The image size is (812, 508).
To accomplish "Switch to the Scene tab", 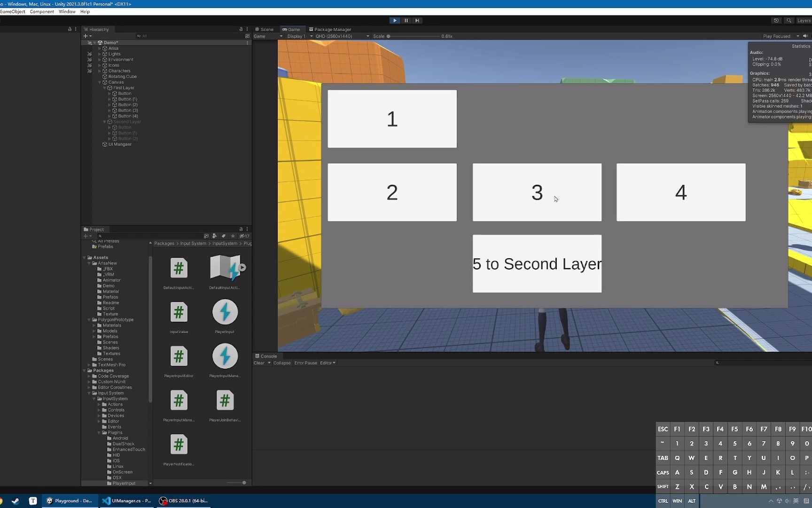I will click(x=265, y=29).
